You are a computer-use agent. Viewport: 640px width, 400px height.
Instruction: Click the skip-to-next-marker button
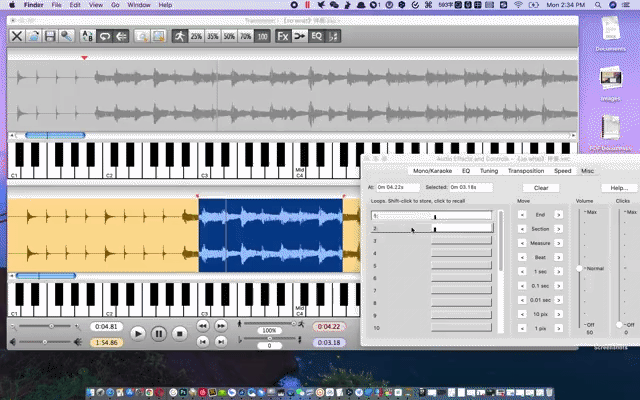[x=220, y=342]
